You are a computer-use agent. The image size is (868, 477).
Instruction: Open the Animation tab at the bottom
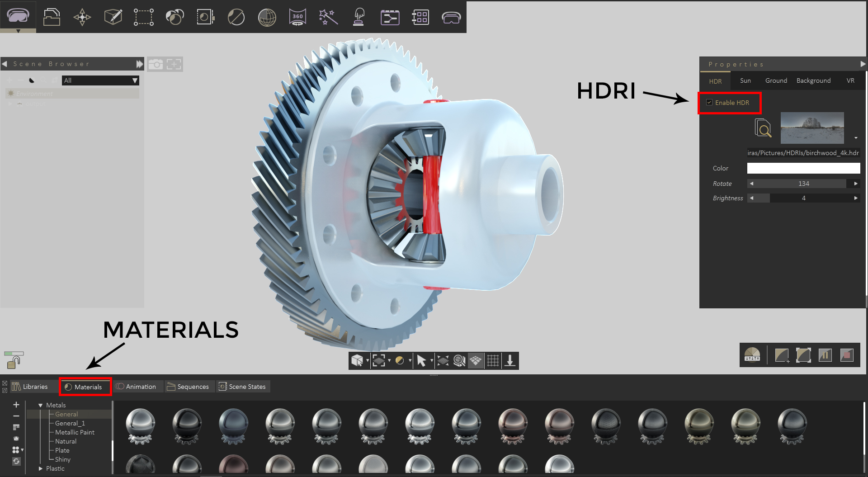point(138,387)
